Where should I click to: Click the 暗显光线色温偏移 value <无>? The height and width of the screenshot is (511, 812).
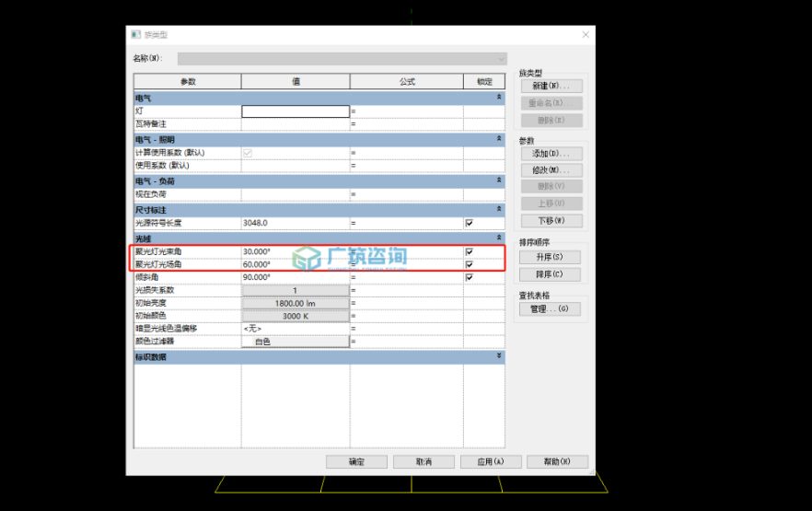(296, 329)
